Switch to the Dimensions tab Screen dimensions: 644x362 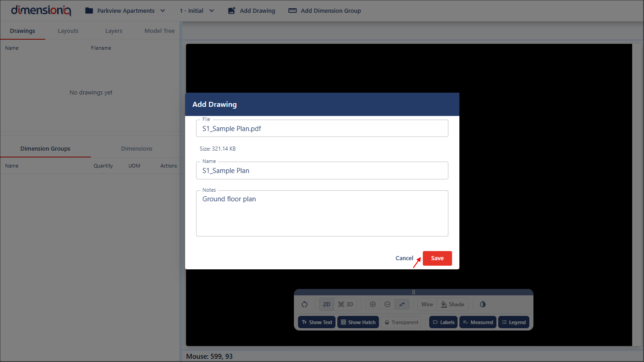click(137, 149)
